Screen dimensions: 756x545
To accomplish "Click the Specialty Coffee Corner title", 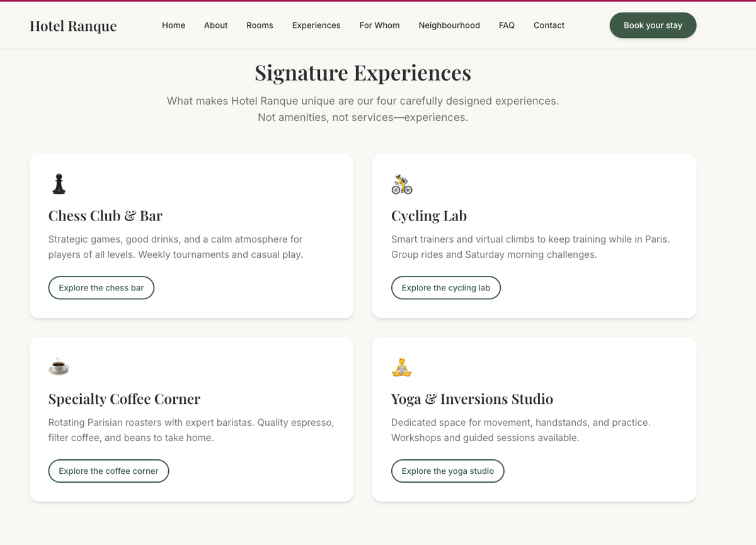I will pyautogui.click(x=124, y=399).
